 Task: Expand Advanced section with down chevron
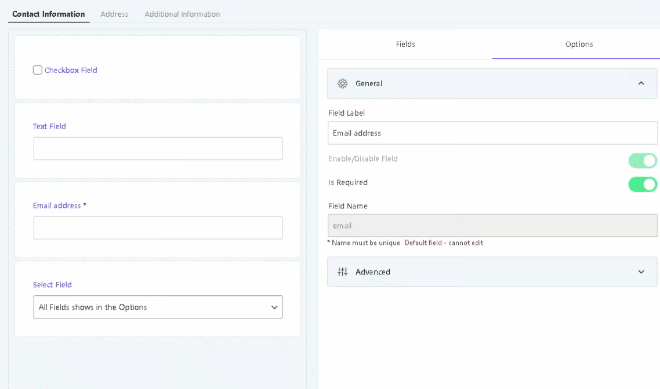click(641, 272)
